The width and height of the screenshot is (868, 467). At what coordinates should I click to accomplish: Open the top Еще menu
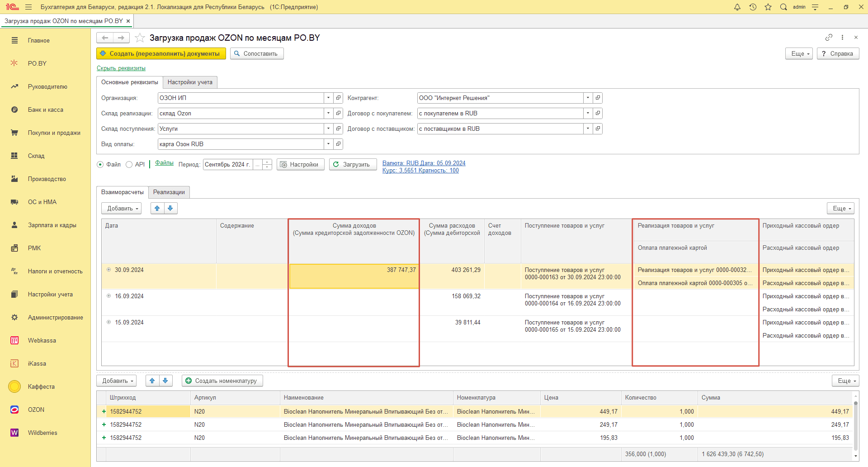tap(799, 53)
